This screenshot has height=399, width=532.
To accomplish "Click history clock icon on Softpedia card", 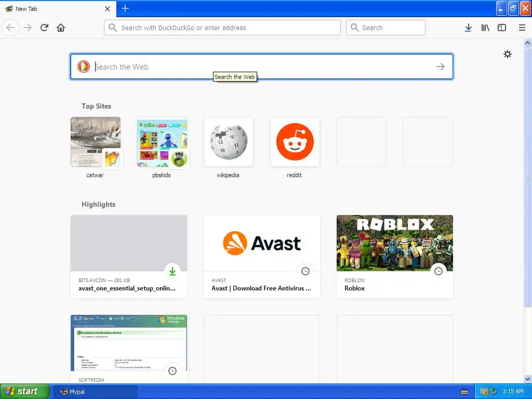I will tap(172, 371).
